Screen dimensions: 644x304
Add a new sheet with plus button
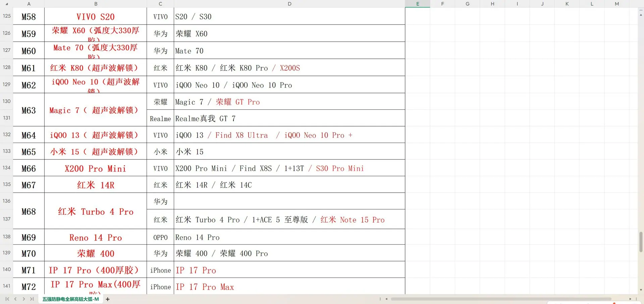108,299
